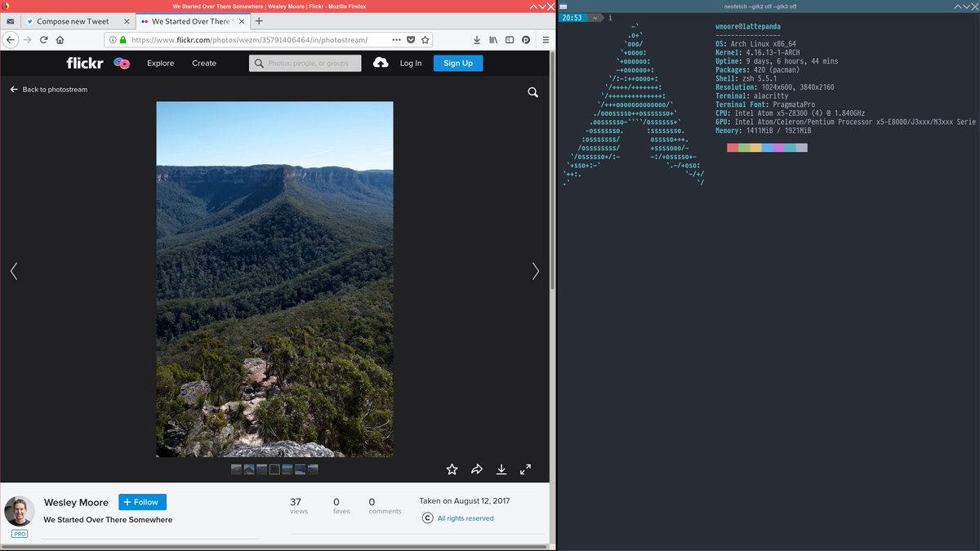
Task: Open the Create menu on Flickr
Action: pos(204,63)
